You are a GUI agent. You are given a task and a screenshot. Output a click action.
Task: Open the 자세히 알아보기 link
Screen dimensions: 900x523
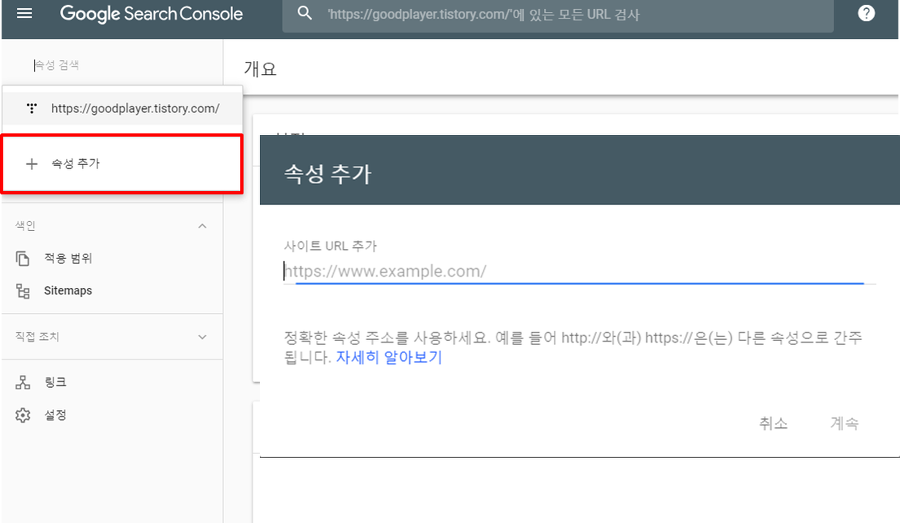pos(389,357)
